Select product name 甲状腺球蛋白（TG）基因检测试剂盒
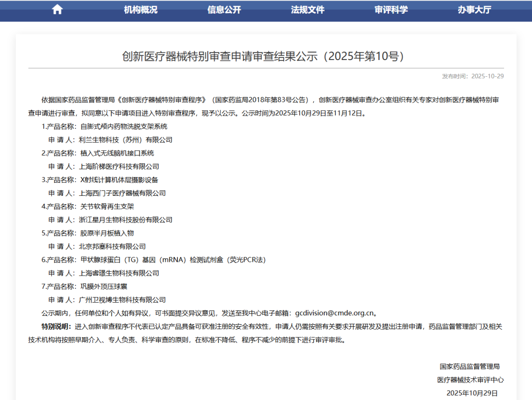The image size is (532, 400). point(173,260)
